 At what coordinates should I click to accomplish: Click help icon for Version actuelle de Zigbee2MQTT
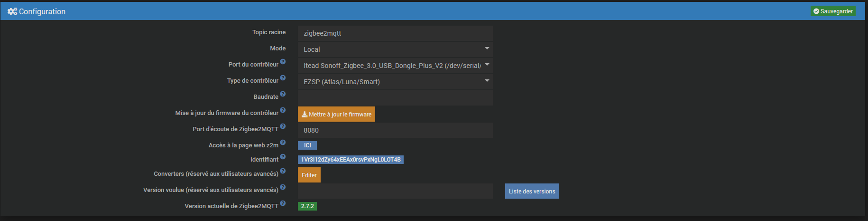coord(283,203)
